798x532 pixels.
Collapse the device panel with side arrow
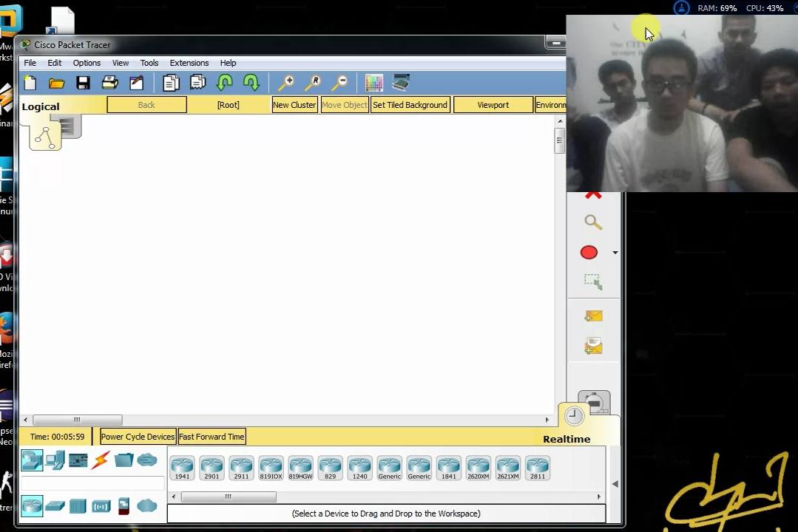coord(615,484)
